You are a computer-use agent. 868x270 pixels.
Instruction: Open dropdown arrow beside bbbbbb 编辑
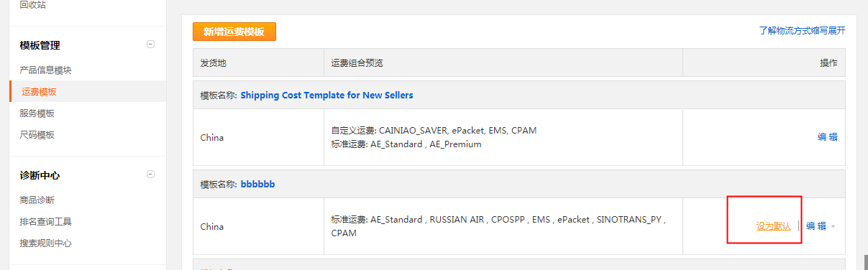coord(833,226)
